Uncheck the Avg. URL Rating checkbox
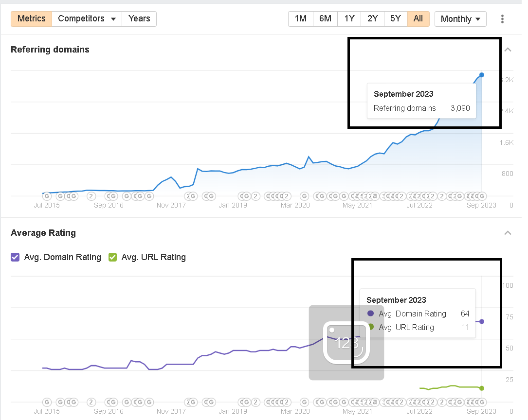Image resolution: width=528 pixels, height=420 pixels. point(112,257)
